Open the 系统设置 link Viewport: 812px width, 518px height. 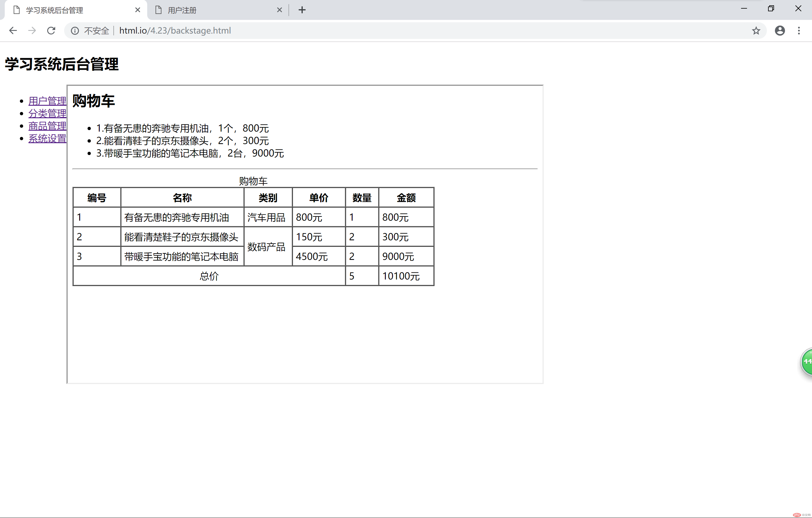pos(47,138)
